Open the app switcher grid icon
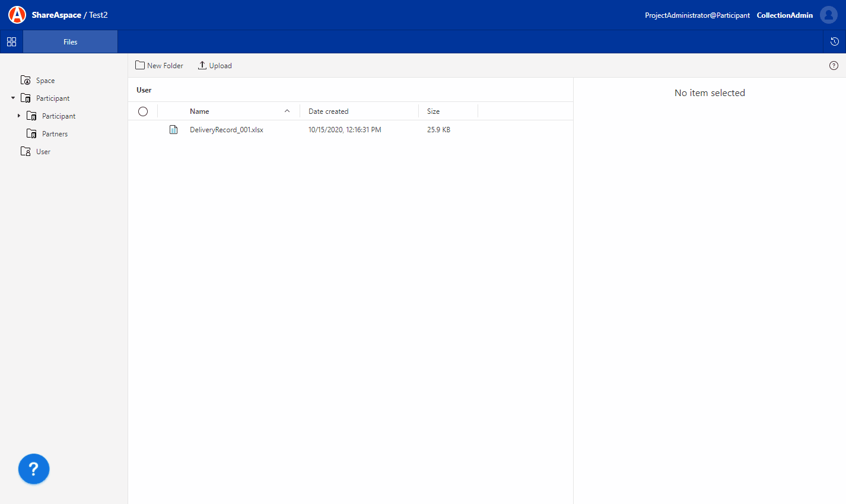846x504 pixels. (x=11, y=42)
